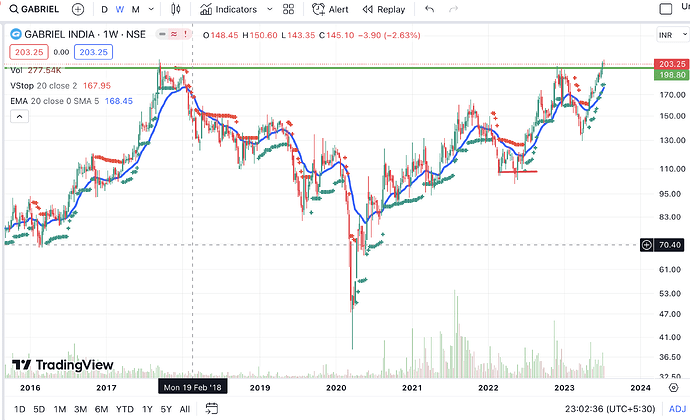690x420 pixels.
Task: Select the EMA 20 close legend
Action: (71, 101)
